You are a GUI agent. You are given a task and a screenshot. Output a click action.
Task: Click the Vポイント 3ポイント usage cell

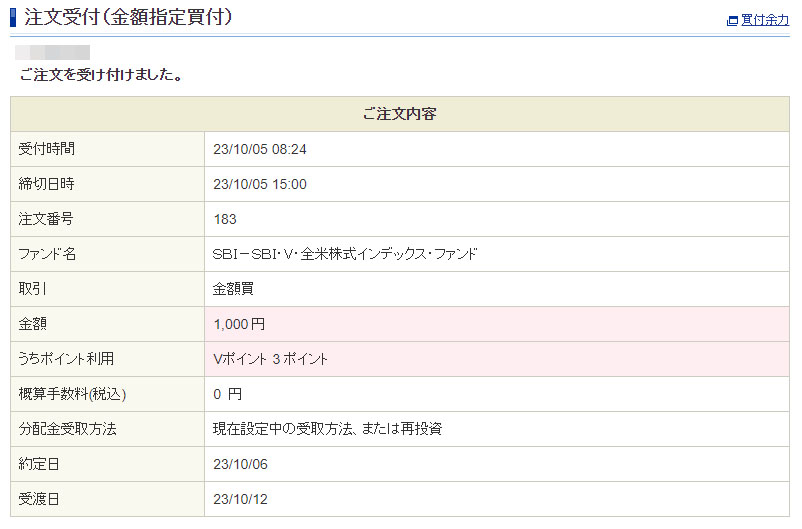(x=271, y=359)
